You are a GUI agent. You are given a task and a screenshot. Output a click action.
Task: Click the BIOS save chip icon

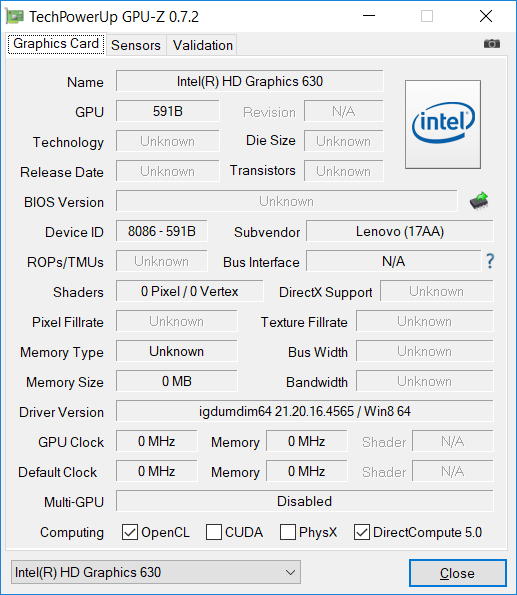[x=479, y=200]
